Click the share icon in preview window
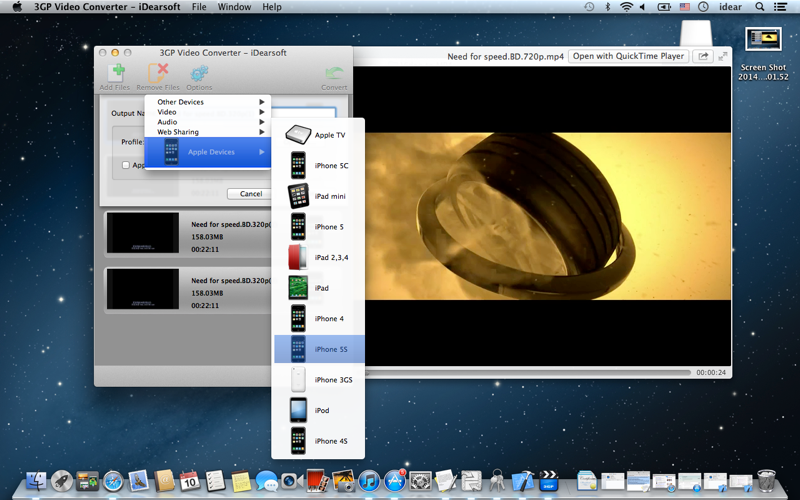Viewport: 800px width, 500px height. 702,57
